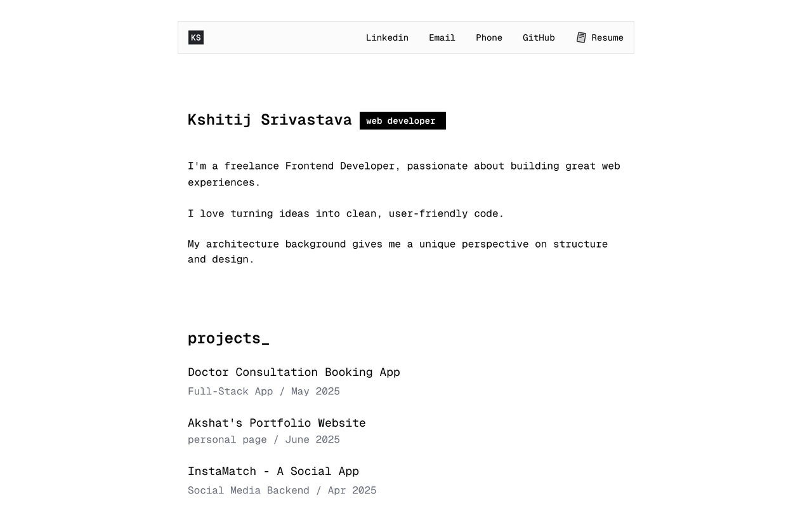Click the Kshitij Srivastava heading
The width and height of the screenshot is (812, 508).
(x=270, y=120)
